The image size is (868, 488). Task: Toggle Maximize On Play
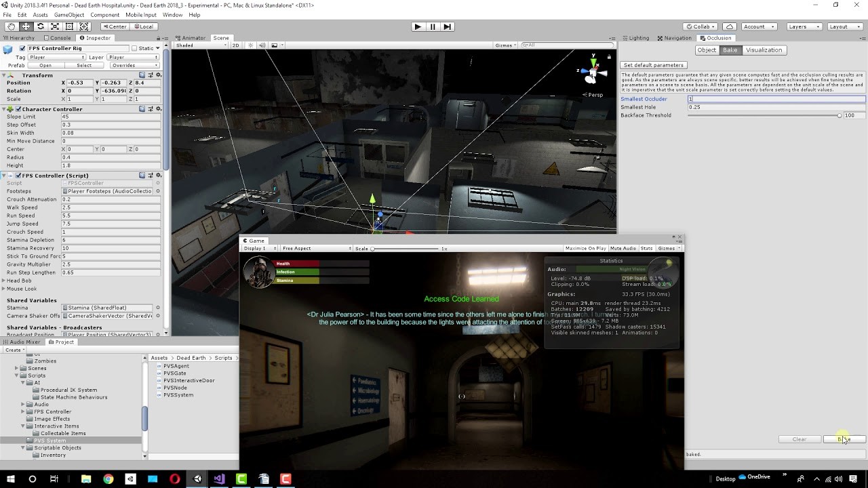(585, 248)
